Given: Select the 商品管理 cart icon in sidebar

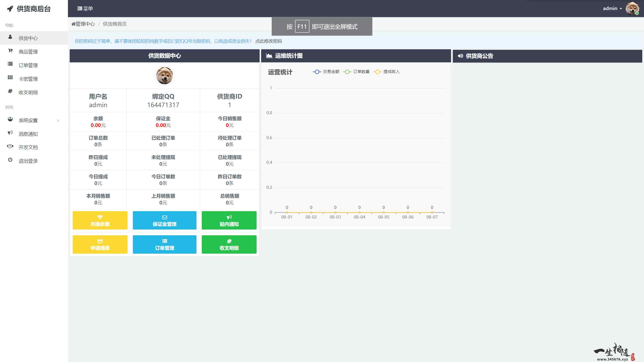Looking at the screenshot, I should [10, 51].
